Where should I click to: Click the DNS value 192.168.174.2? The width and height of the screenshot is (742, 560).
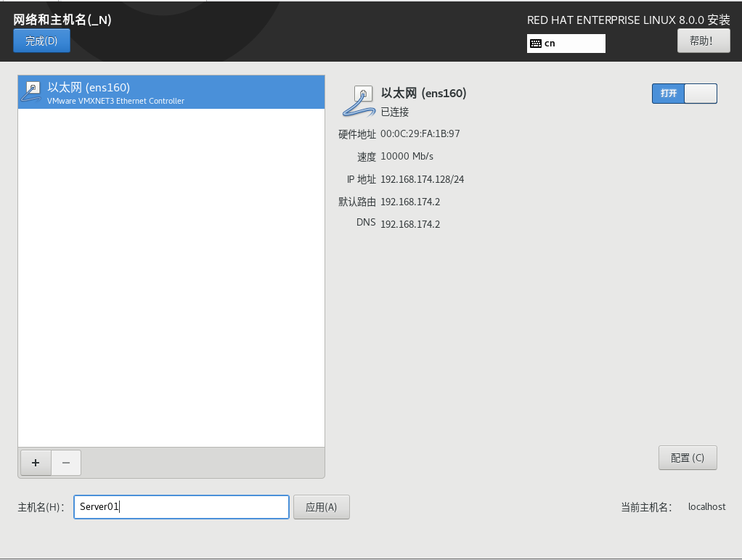pyautogui.click(x=410, y=224)
